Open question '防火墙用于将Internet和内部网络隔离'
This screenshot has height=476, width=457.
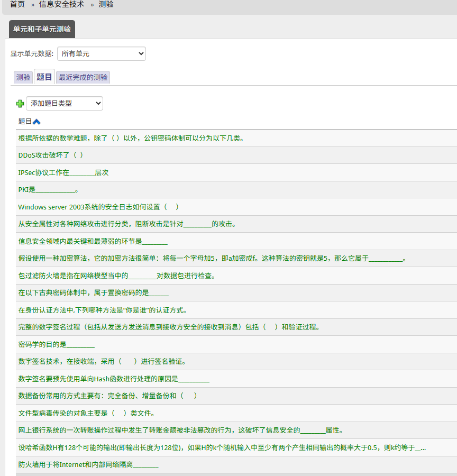click(88, 465)
